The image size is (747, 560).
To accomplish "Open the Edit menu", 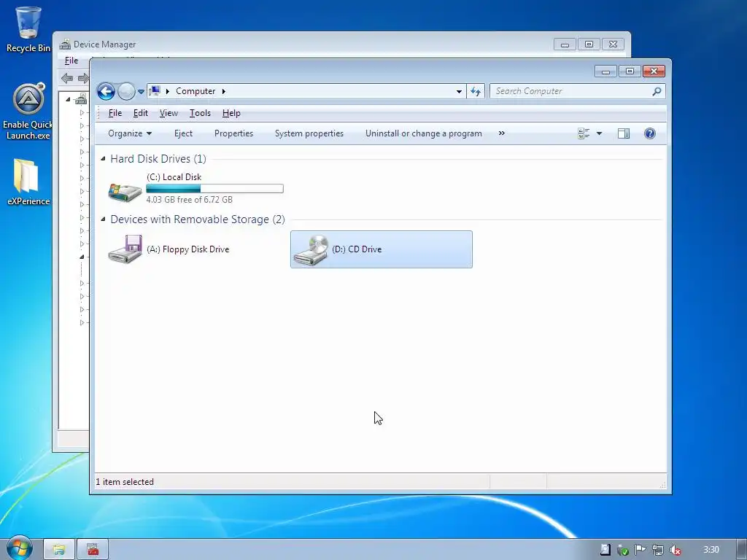I will pyautogui.click(x=141, y=113).
